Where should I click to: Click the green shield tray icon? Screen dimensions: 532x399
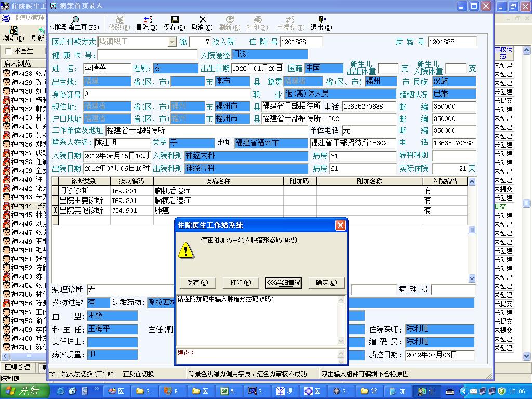coord(502,391)
